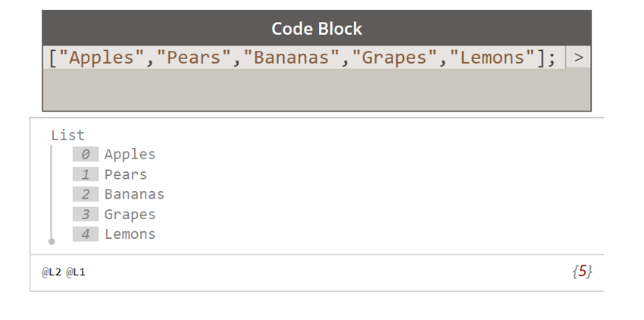
Task: Click the empty gray Code Block body
Action: (317, 90)
